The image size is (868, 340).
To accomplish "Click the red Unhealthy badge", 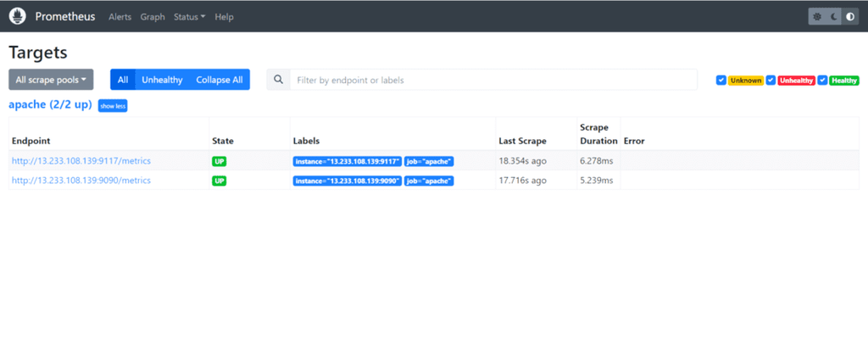I will (796, 81).
